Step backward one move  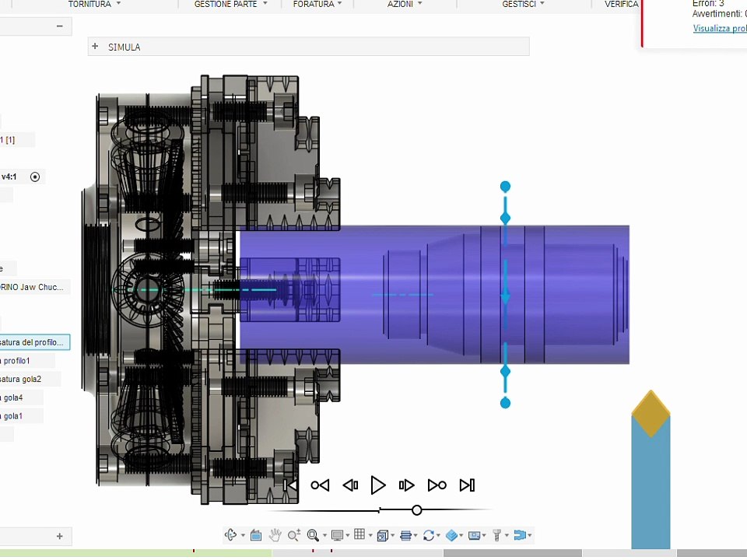[x=350, y=485]
